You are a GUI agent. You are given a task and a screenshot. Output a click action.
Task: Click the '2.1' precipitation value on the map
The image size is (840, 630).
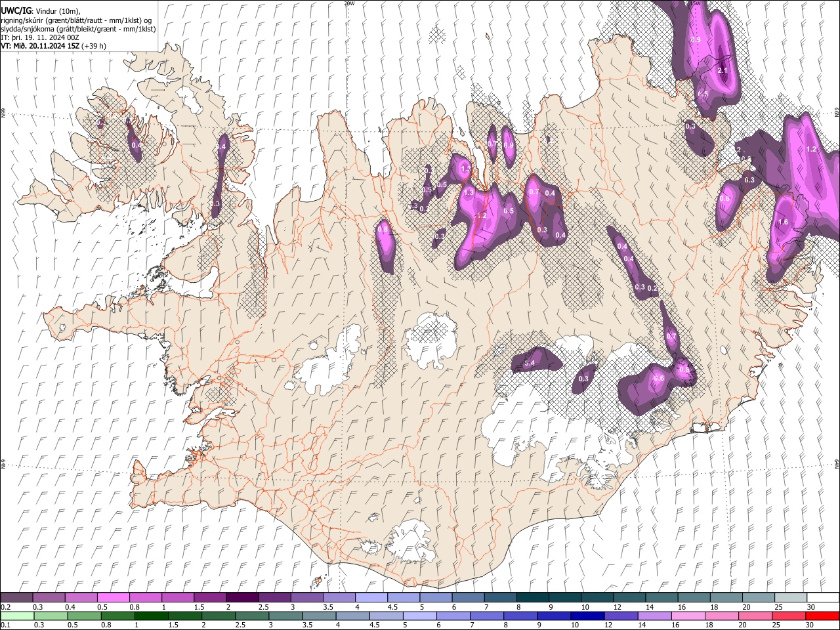click(723, 70)
